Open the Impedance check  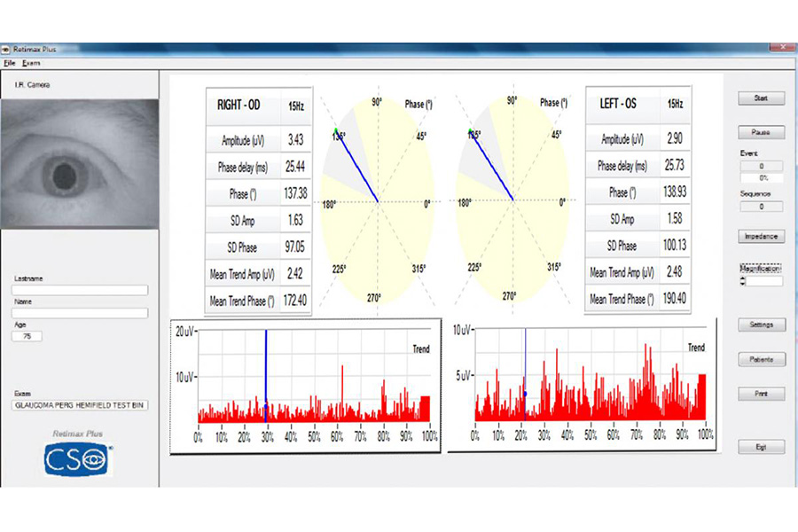(761, 236)
